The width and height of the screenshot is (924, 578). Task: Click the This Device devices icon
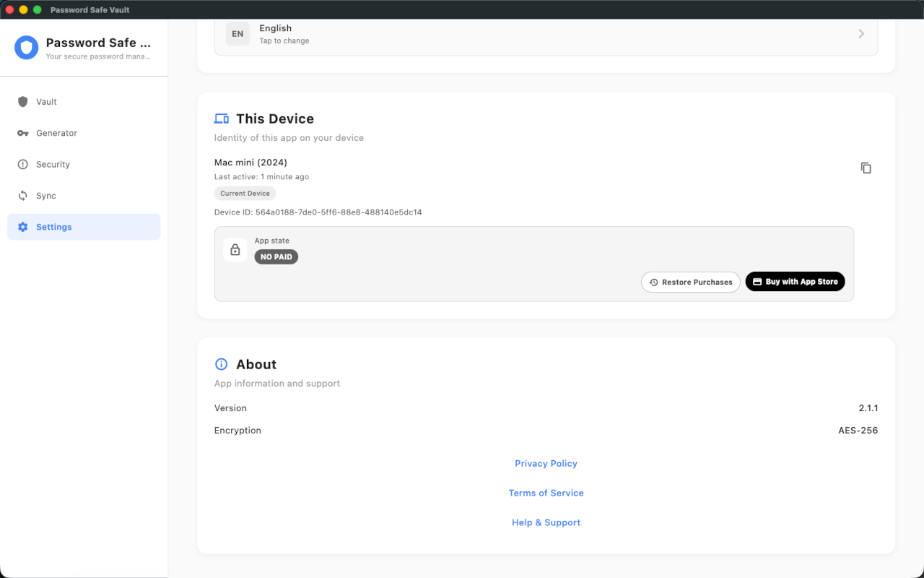click(x=222, y=118)
